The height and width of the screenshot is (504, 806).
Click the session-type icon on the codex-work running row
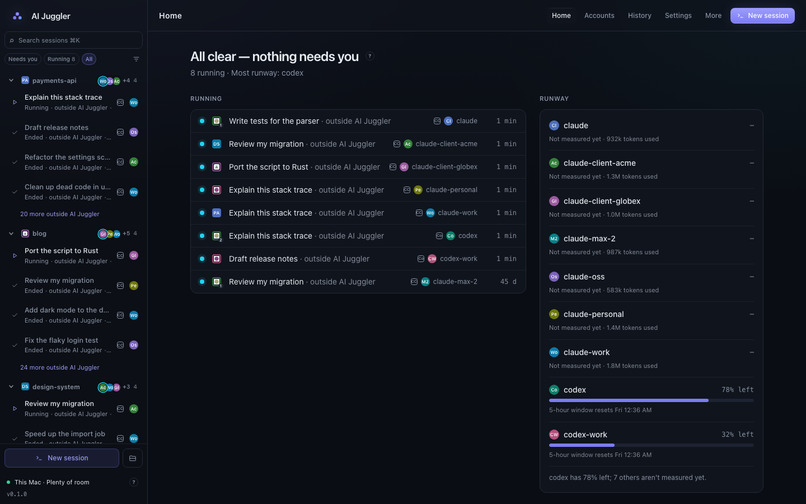(x=420, y=259)
